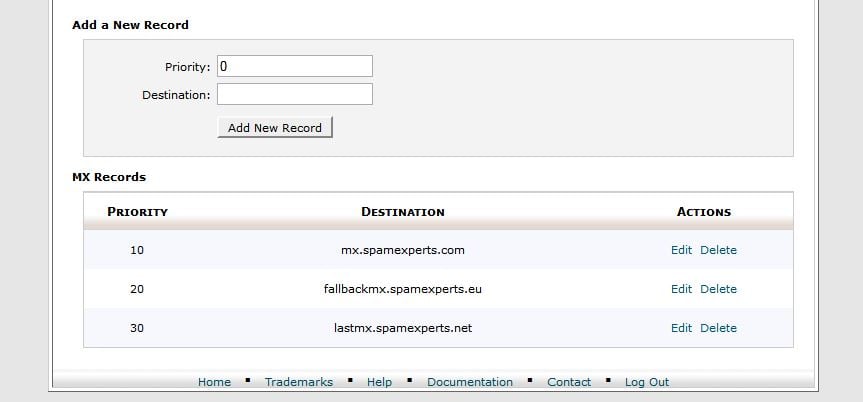
Task: Click the 'MX Records' heading
Action: [x=109, y=177]
